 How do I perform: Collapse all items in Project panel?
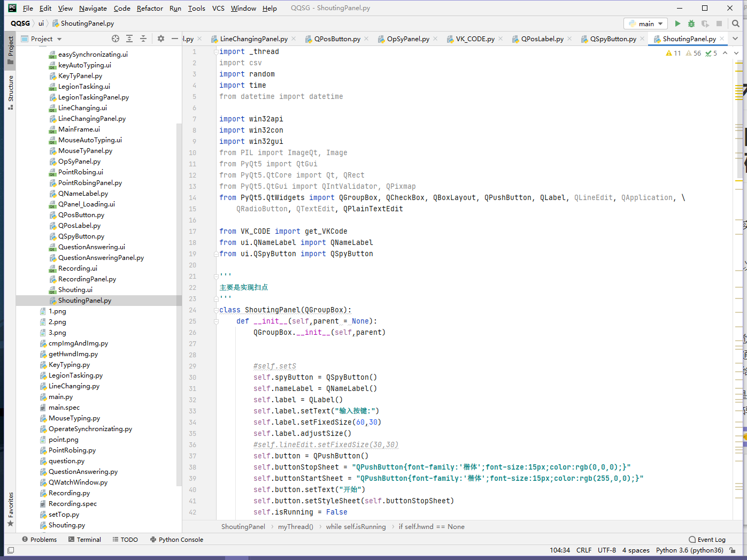tap(143, 39)
